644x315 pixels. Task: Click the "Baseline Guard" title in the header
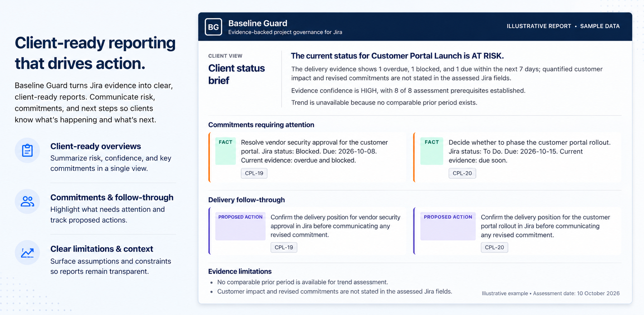[258, 23]
